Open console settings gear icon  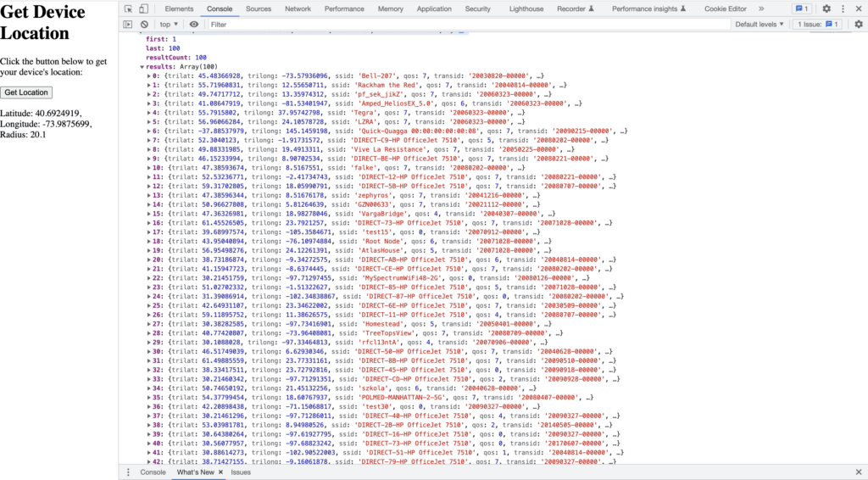click(858, 25)
